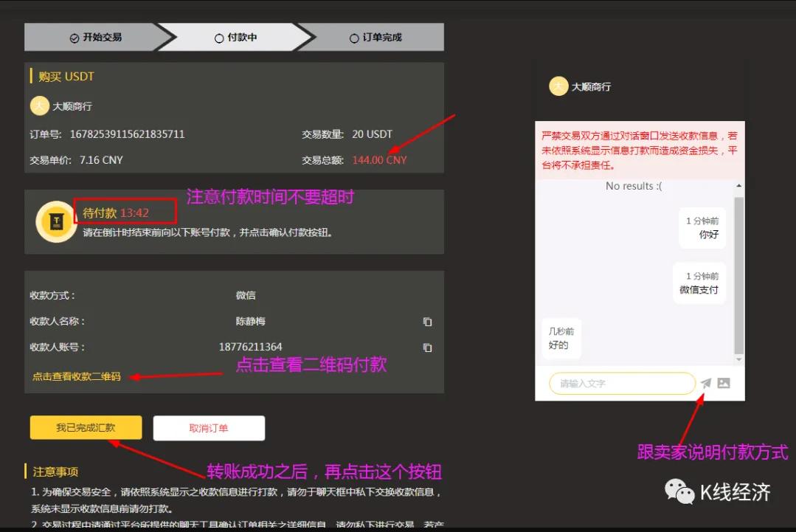Copy the payee account number 18776211364
796x532 pixels.
427,348
